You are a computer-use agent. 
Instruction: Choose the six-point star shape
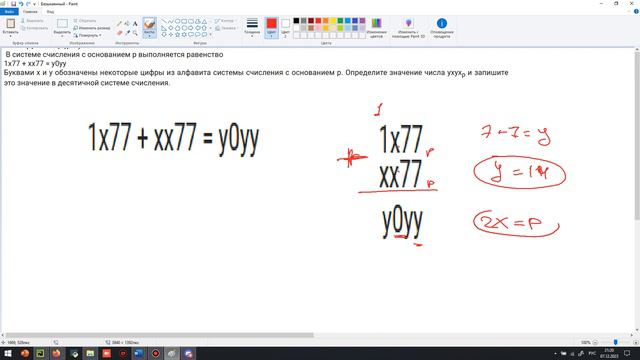tap(184, 35)
